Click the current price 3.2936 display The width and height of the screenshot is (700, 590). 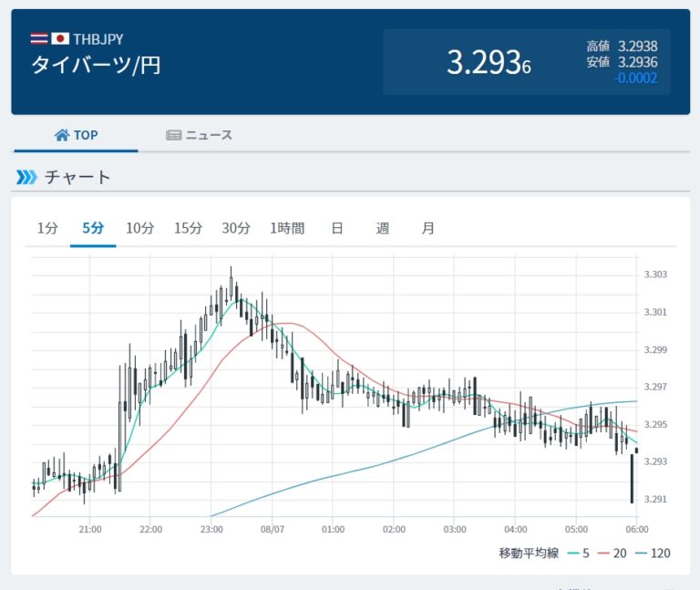coord(489,62)
